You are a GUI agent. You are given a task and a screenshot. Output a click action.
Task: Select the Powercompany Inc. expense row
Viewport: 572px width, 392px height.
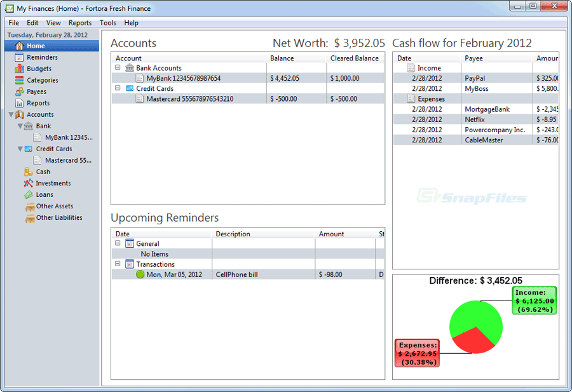(475, 130)
